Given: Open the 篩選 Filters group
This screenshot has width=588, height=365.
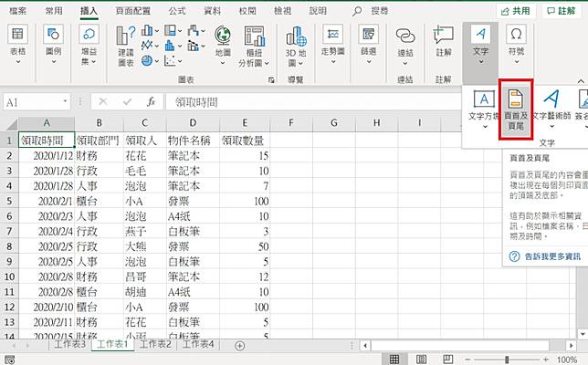Looking at the screenshot, I should click(368, 44).
